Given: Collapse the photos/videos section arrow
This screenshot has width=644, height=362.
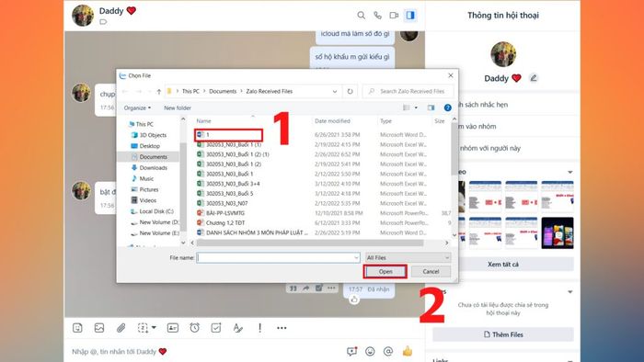Looking at the screenshot, I should 570,172.
